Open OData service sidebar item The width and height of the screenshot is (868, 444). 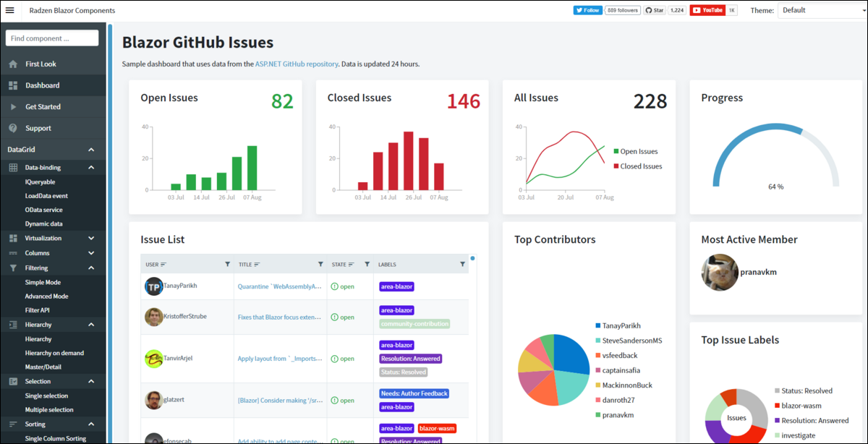click(x=43, y=210)
